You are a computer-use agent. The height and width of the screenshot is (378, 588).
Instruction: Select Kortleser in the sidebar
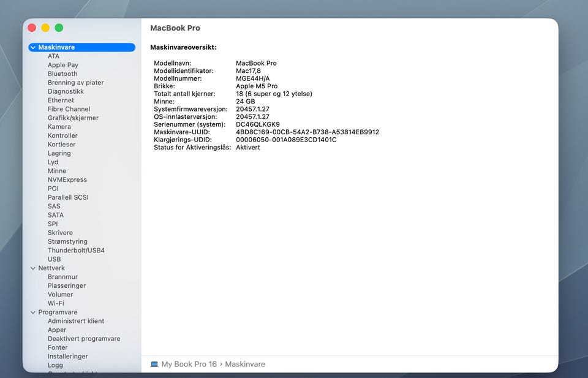[x=61, y=145]
